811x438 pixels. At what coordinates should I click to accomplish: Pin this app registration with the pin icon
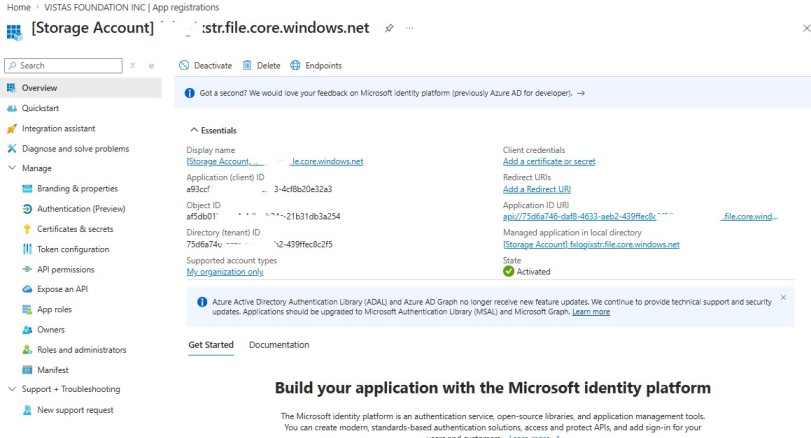[389, 28]
